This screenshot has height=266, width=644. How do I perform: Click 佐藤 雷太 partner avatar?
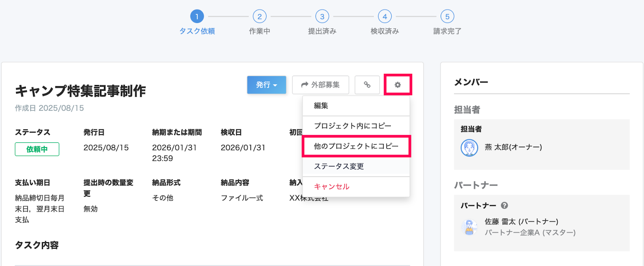click(469, 227)
